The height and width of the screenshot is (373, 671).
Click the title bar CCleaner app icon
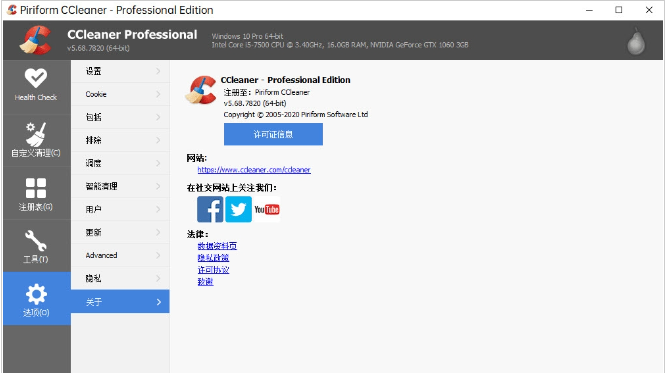(x=12, y=10)
